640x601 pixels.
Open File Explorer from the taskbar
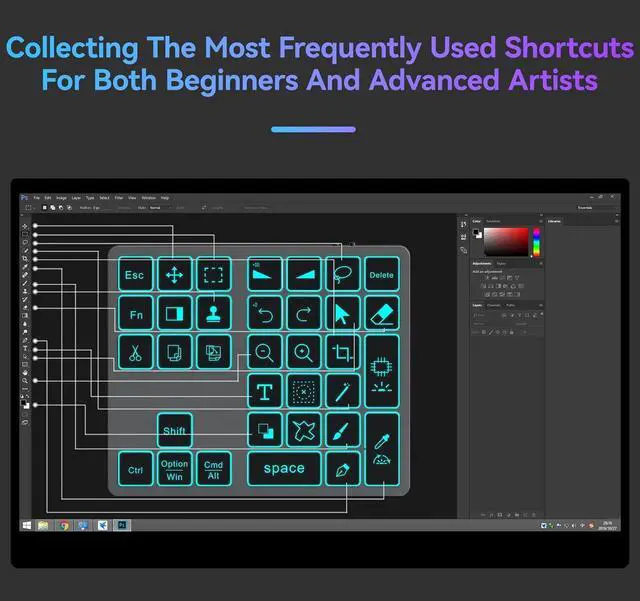43,525
